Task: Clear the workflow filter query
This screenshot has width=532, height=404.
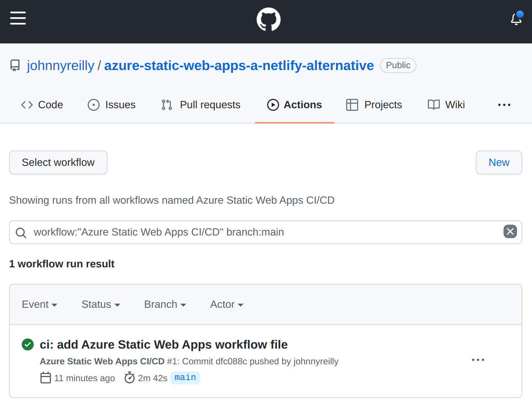Action: 510,231
